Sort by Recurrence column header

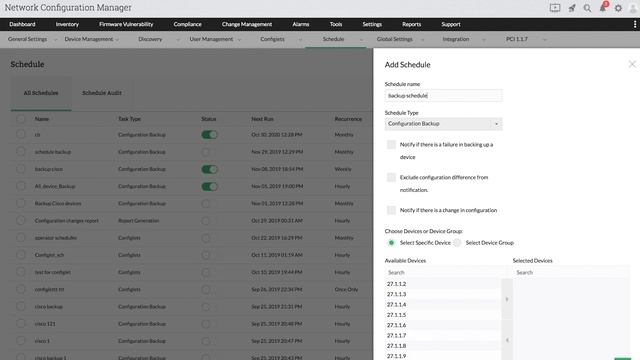click(348, 119)
